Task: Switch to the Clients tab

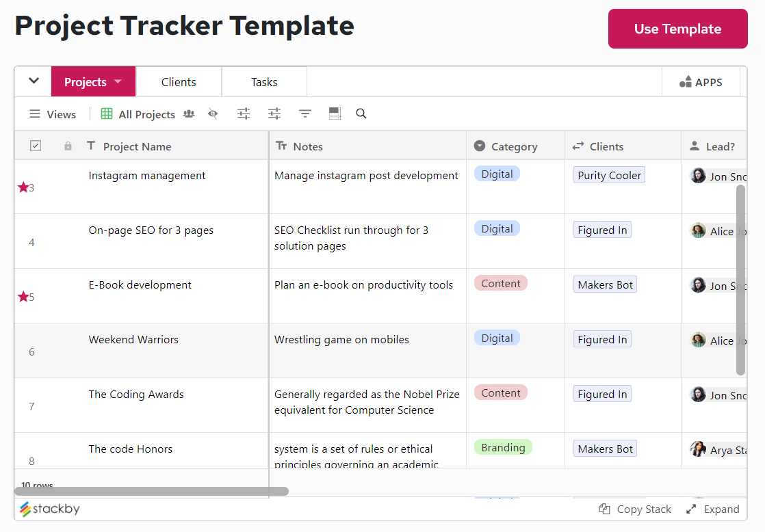Action: tap(179, 81)
